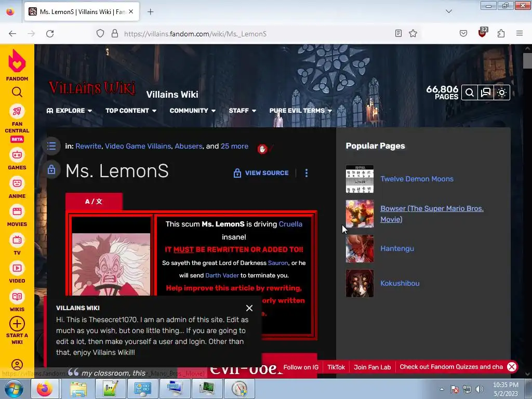532x399 pixels.
Task: Follow the Cruella link
Action: (290, 224)
